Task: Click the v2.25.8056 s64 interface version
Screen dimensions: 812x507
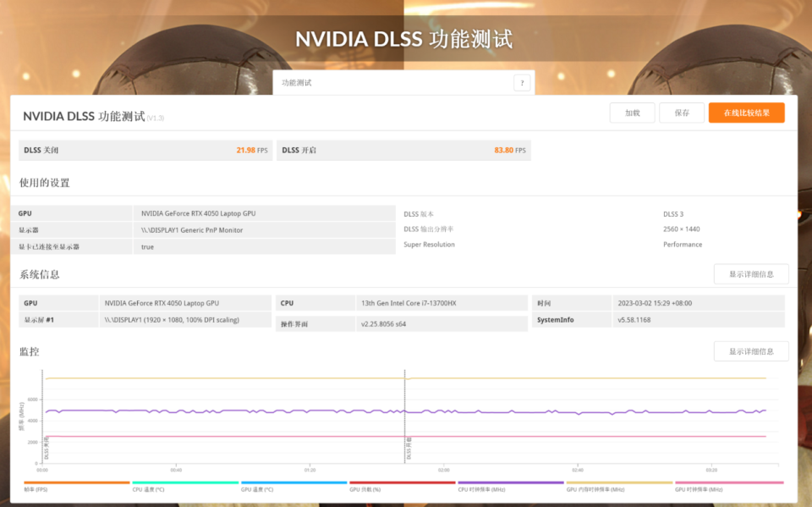Action: point(383,324)
